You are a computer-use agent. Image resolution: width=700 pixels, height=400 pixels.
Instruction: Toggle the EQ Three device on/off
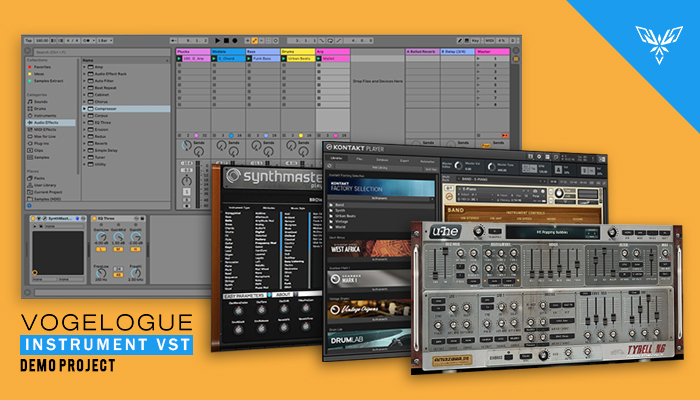[x=94, y=219]
